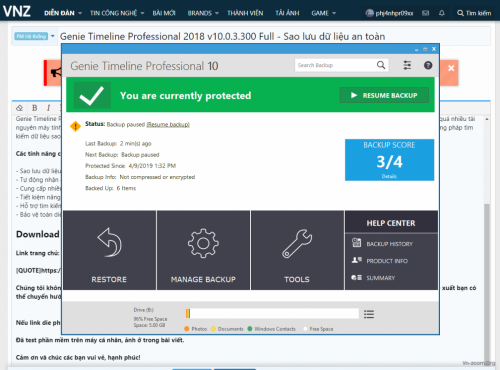Click the '96% Free Space' drive text
The height and width of the screenshot is (370, 500).
[x=150, y=319]
